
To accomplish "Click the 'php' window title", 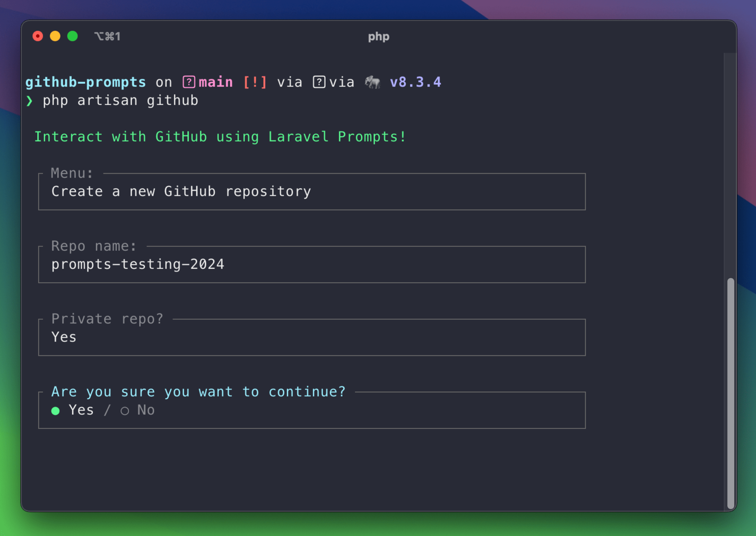I will tap(379, 37).
